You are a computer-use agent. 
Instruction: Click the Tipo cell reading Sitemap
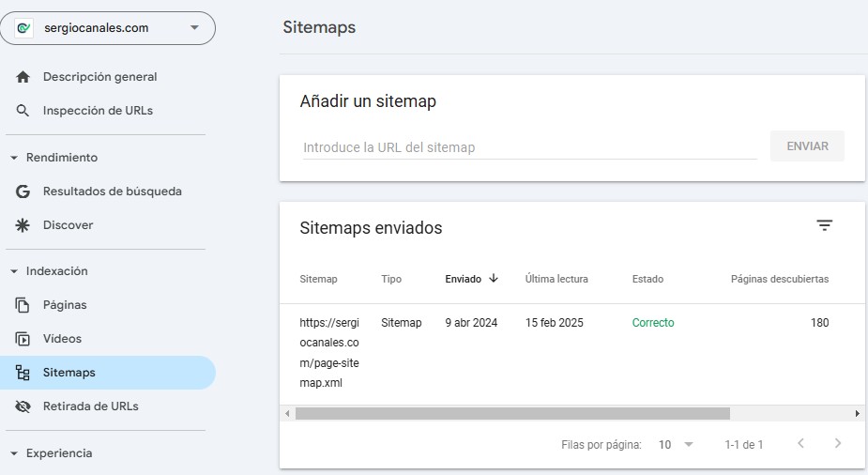[402, 323]
